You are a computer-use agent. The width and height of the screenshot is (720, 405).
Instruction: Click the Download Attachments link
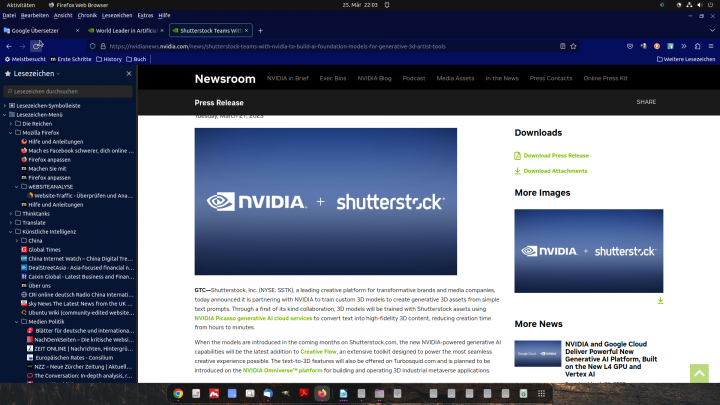click(x=555, y=171)
